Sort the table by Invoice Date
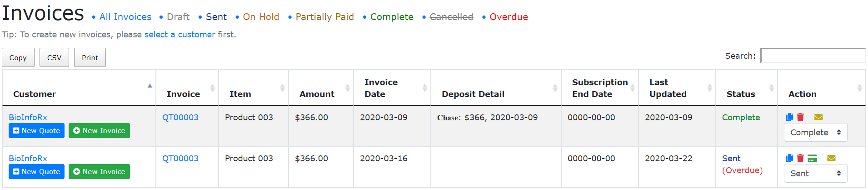868x190 pixels. point(424,88)
